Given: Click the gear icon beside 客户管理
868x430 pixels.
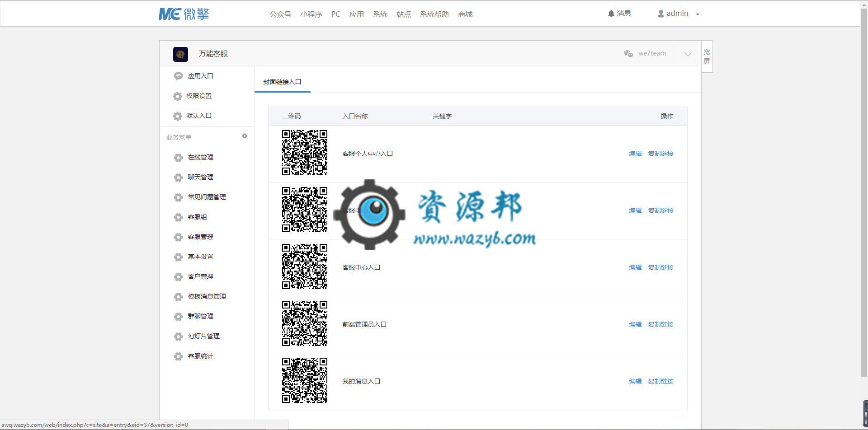Looking at the screenshot, I should 178,277.
